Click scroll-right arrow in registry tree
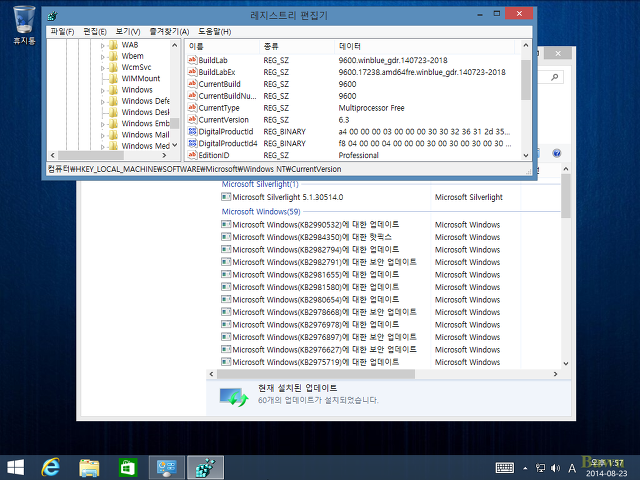This screenshot has height=480, width=640. tap(164, 156)
